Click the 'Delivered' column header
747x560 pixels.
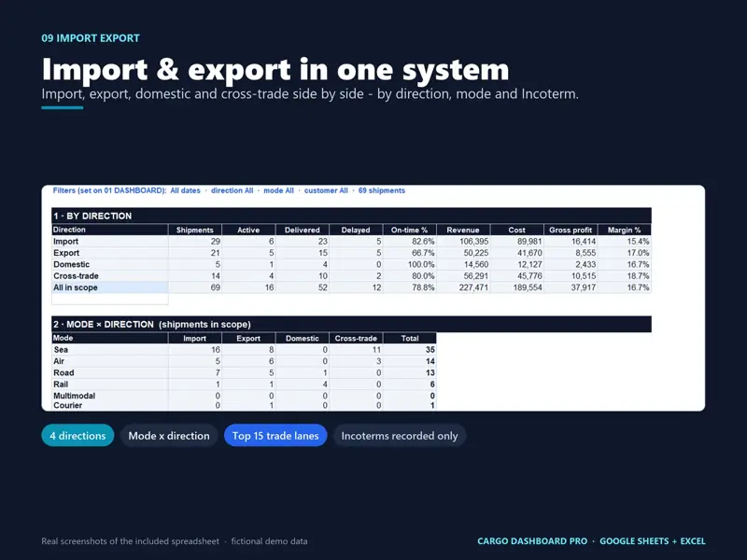point(302,230)
